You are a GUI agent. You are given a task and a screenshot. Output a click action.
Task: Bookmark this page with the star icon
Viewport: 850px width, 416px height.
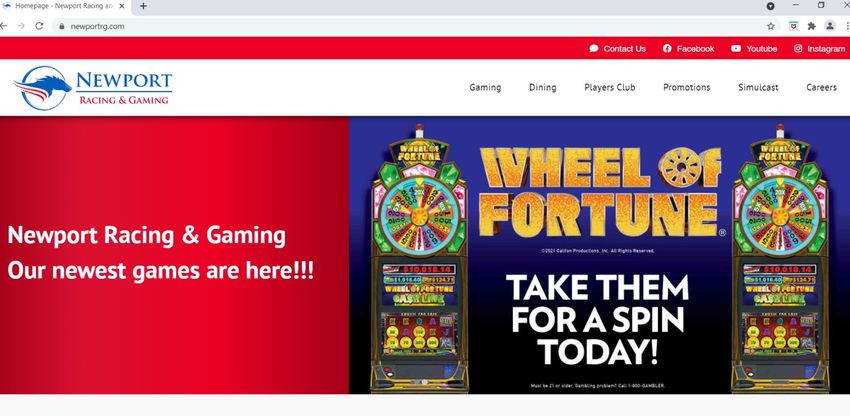pyautogui.click(x=771, y=26)
